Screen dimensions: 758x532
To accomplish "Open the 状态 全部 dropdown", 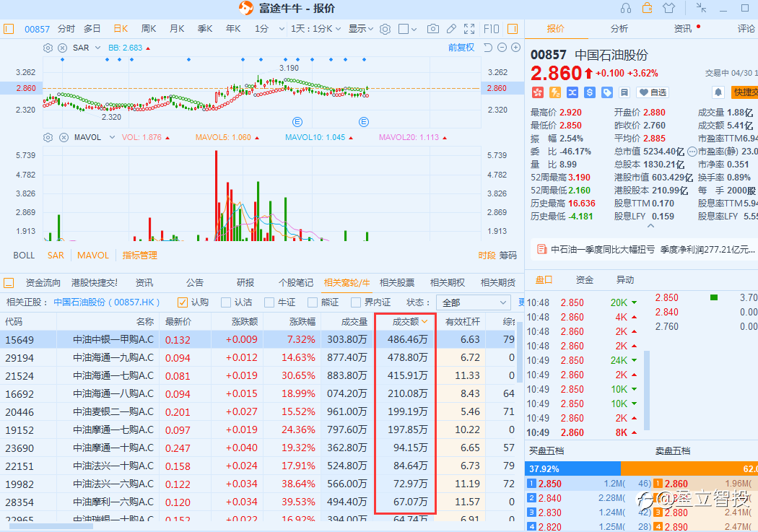I will click(474, 302).
